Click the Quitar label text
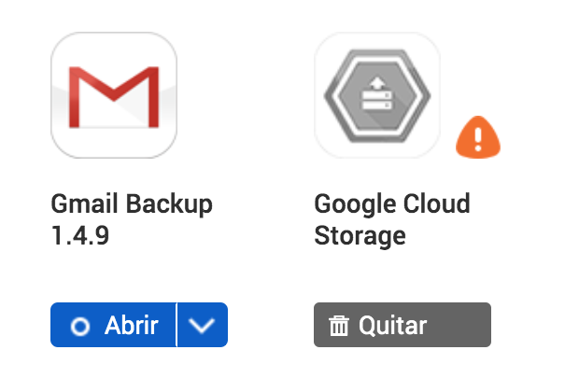 [392, 326]
